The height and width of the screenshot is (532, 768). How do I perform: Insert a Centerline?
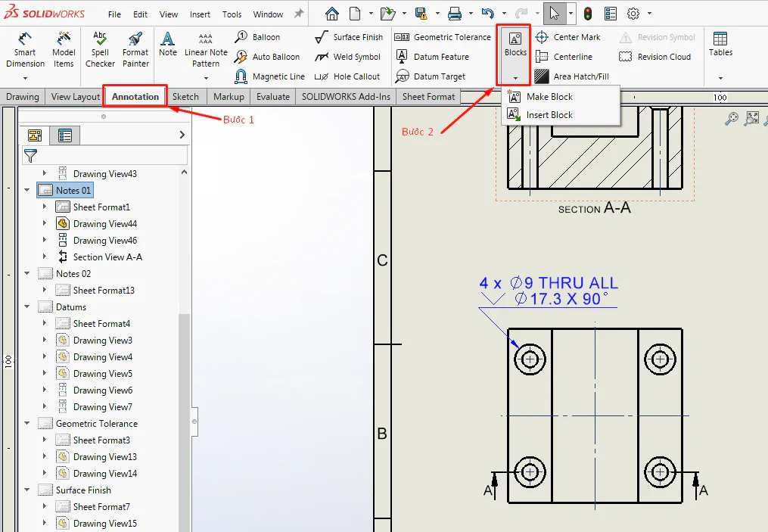[564, 57]
